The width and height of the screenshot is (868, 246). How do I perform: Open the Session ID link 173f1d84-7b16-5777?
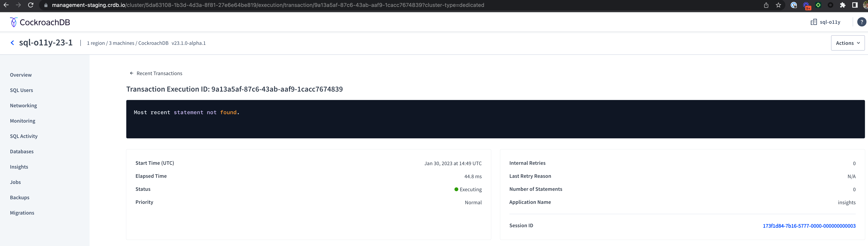point(809,226)
